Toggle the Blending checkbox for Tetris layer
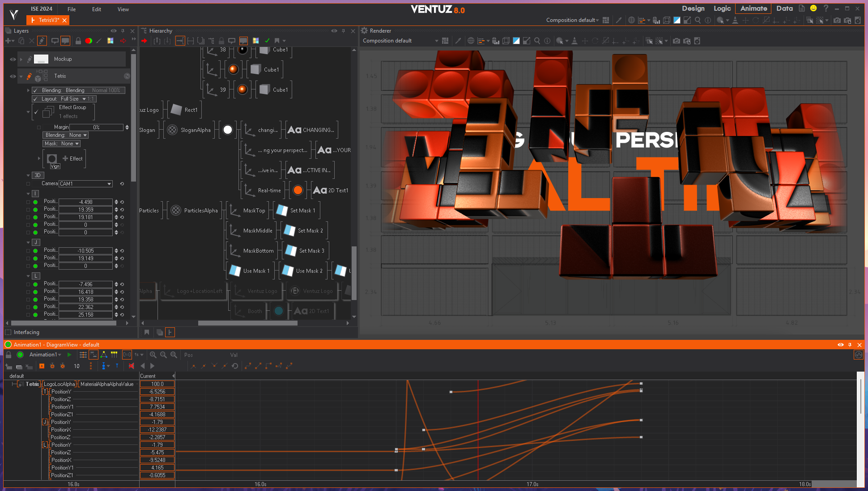The width and height of the screenshot is (868, 491). 35,90
